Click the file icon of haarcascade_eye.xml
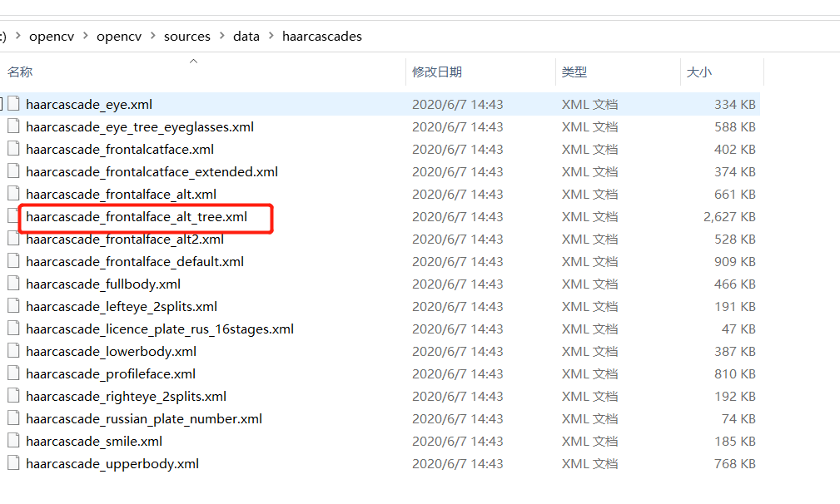Image resolution: width=840 pixels, height=504 pixels. coord(13,104)
